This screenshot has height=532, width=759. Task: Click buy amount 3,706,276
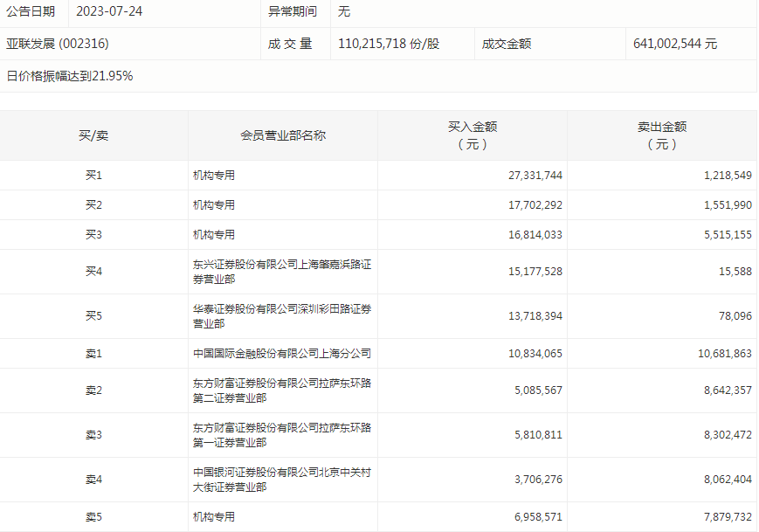tap(538, 480)
